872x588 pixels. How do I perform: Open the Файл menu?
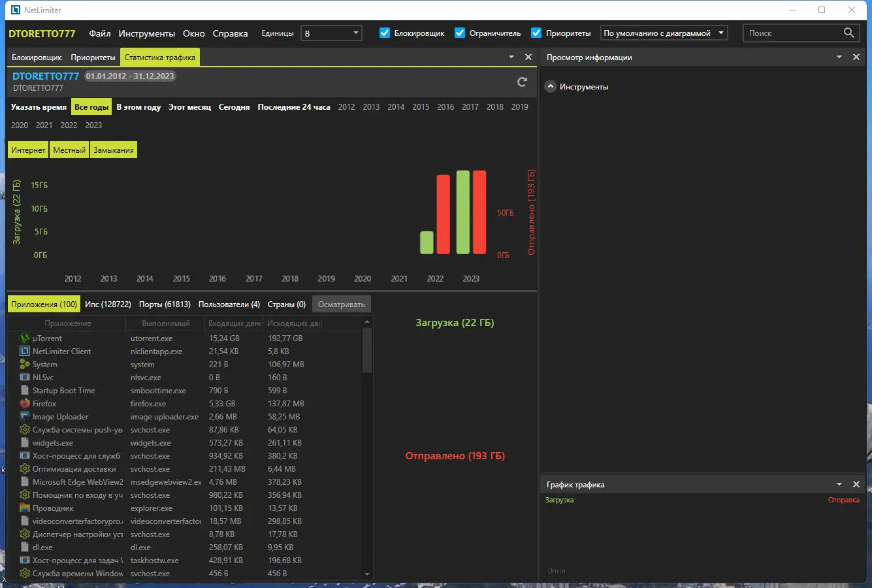(x=100, y=33)
